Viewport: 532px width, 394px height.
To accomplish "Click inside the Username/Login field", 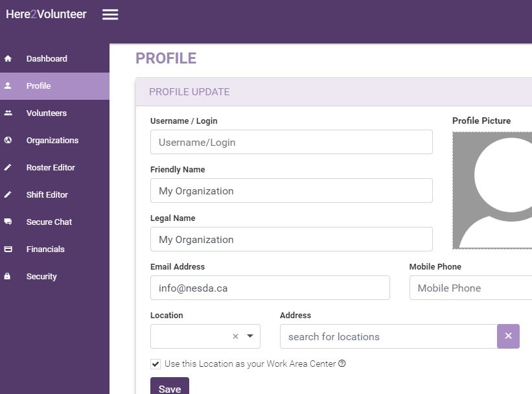I will point(291,141).
